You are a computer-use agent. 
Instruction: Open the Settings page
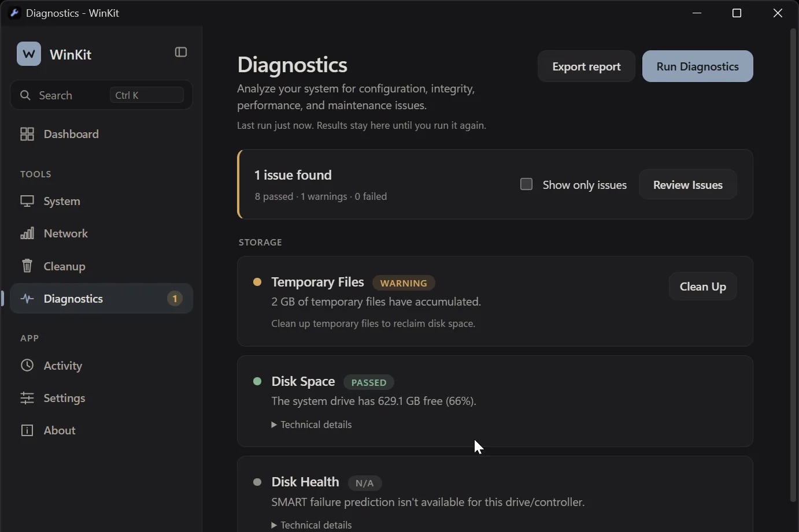click(101, 398)
